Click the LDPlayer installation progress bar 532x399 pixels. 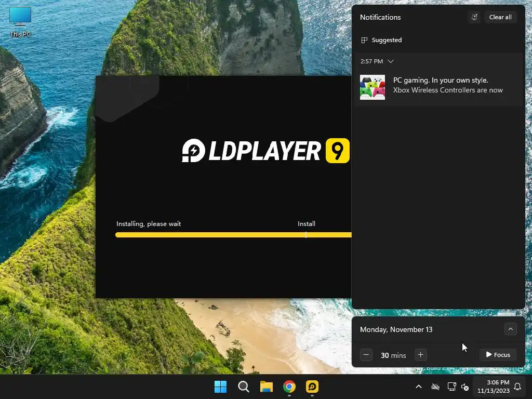coord(233,235)
